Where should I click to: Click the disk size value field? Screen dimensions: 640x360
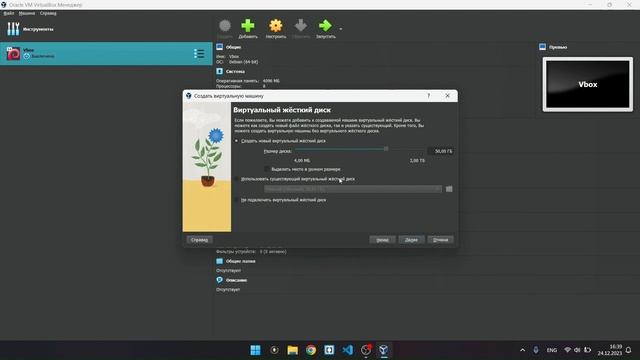tap(440, 151)
